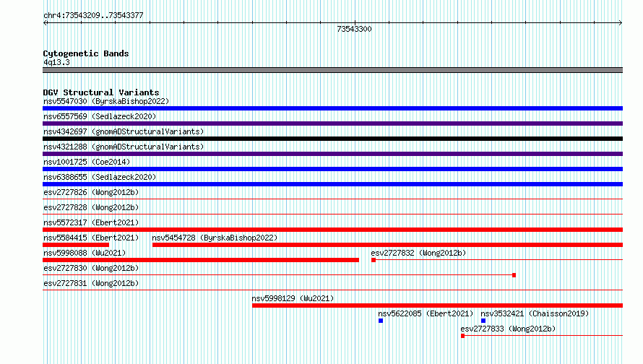
Task: Click the chr4:73543209..73543377 region label
Action: point(93,16)
